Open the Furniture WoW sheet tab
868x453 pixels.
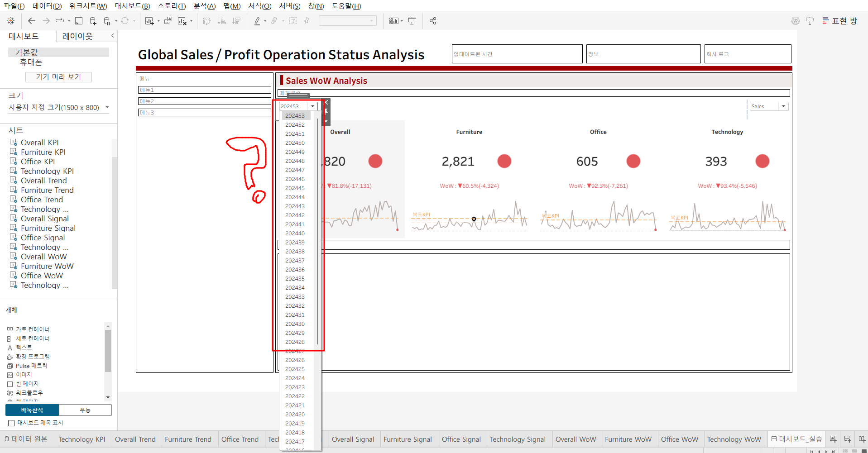(x=628, y=439)
